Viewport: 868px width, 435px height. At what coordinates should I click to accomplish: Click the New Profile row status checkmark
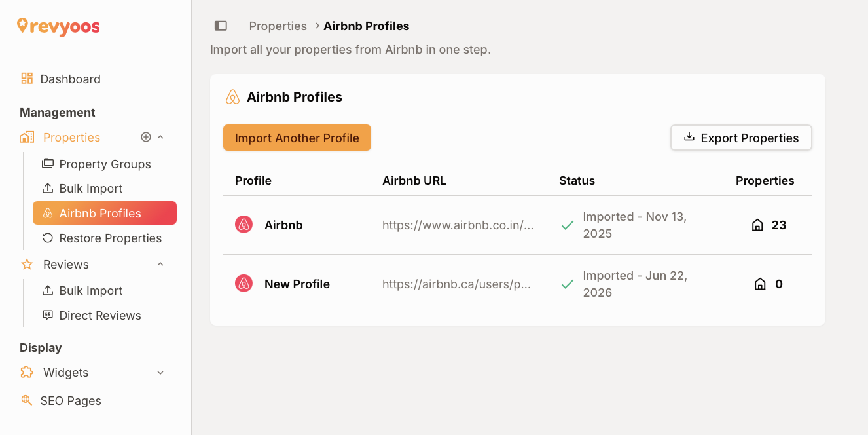[x=568, y=284]
